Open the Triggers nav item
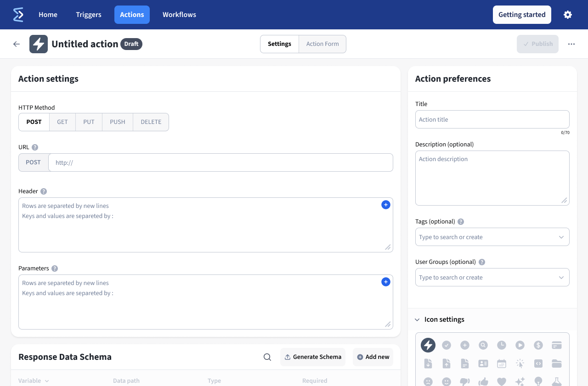The height and width of the screenshot is (386, 588). pos(89,15)
